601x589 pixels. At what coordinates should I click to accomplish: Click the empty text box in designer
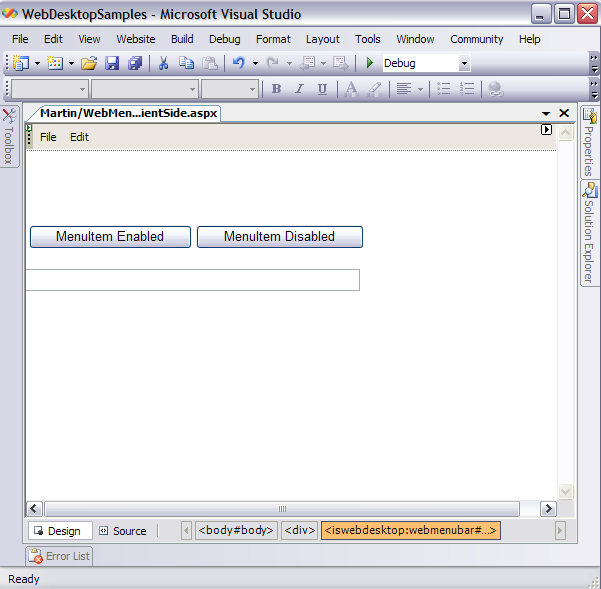[192, 280]
